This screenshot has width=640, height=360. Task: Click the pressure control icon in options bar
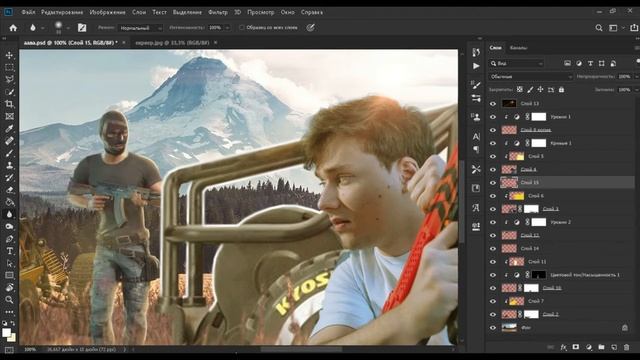pyautogui.click(x=311, y=28)
